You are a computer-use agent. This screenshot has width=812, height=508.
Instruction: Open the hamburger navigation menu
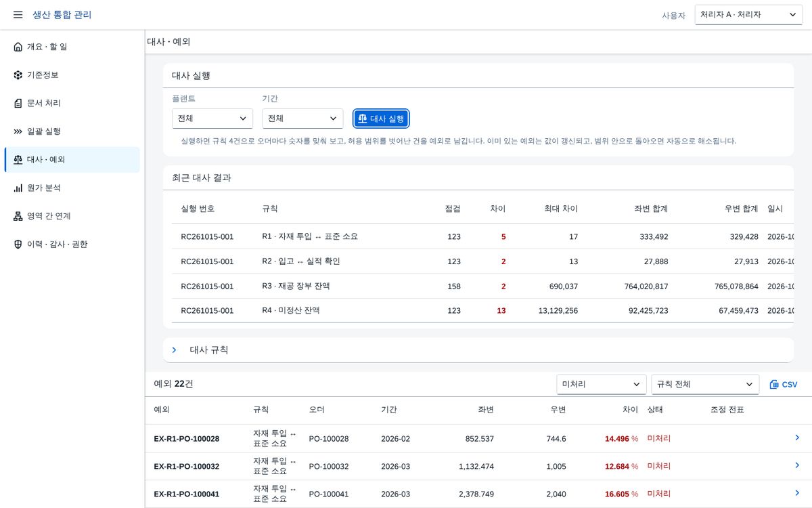[18, 15]
